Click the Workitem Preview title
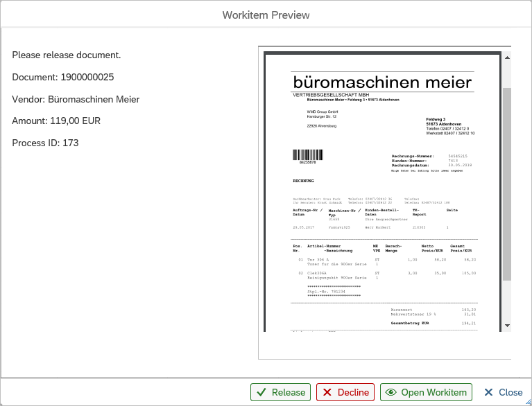 [x=266, y=15]
